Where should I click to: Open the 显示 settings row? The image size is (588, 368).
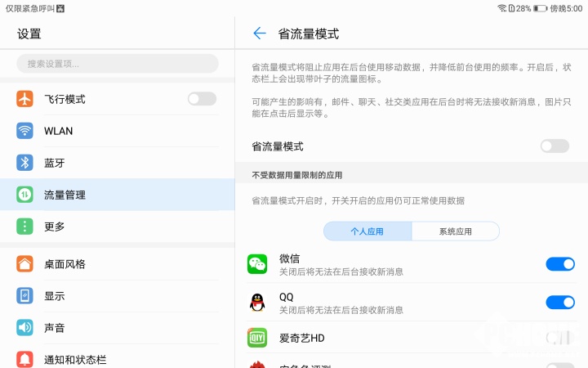[x=118, y=296]
